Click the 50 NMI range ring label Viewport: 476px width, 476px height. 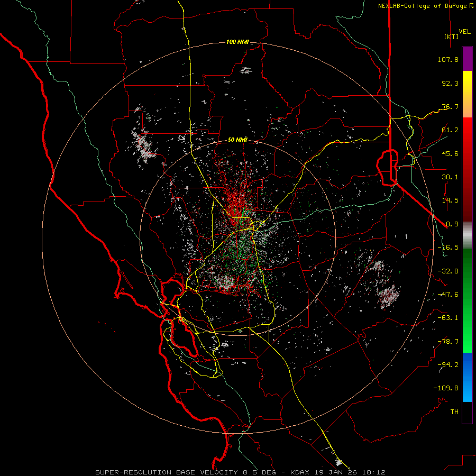(x=237, y=140)
